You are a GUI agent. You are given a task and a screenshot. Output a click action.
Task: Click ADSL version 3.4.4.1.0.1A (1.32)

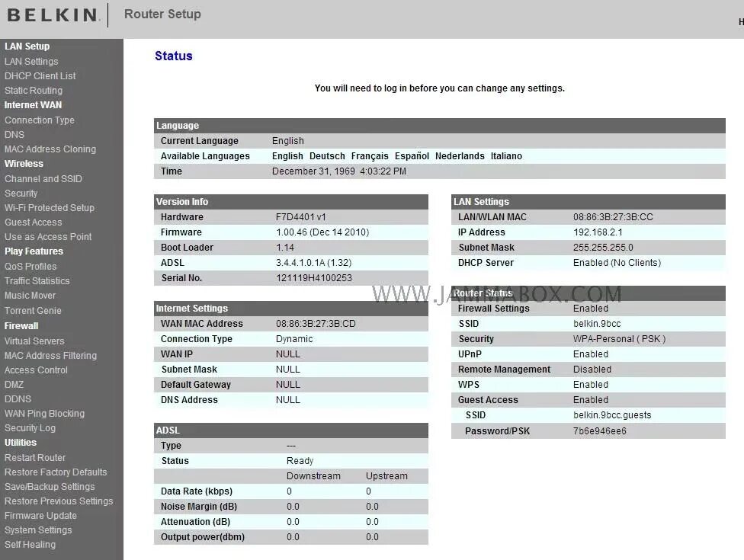click(313, 263)
